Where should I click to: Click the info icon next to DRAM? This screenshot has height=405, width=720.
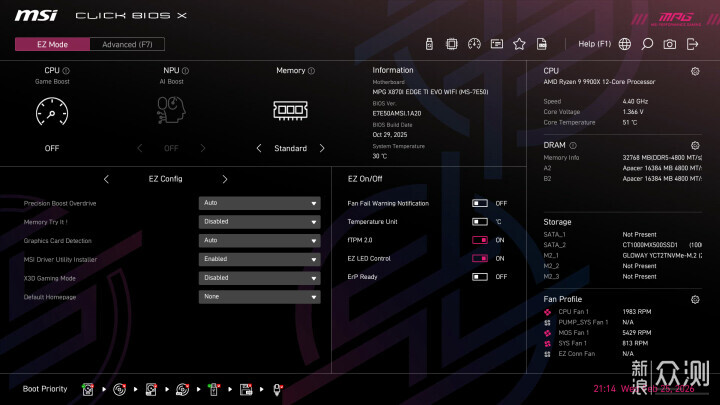(573, 146)
